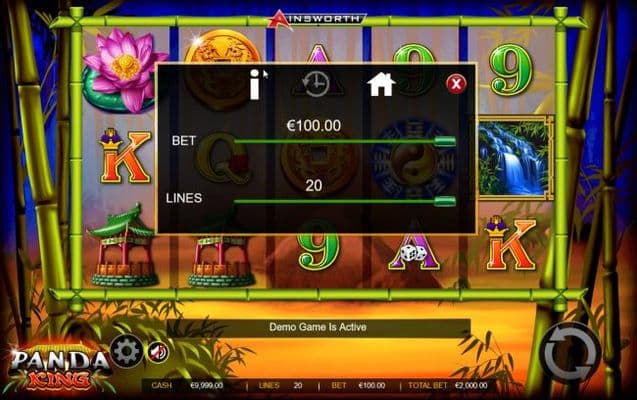Click the pink lotus flower symbol
The image size is (637, 400).
[124, 70]
